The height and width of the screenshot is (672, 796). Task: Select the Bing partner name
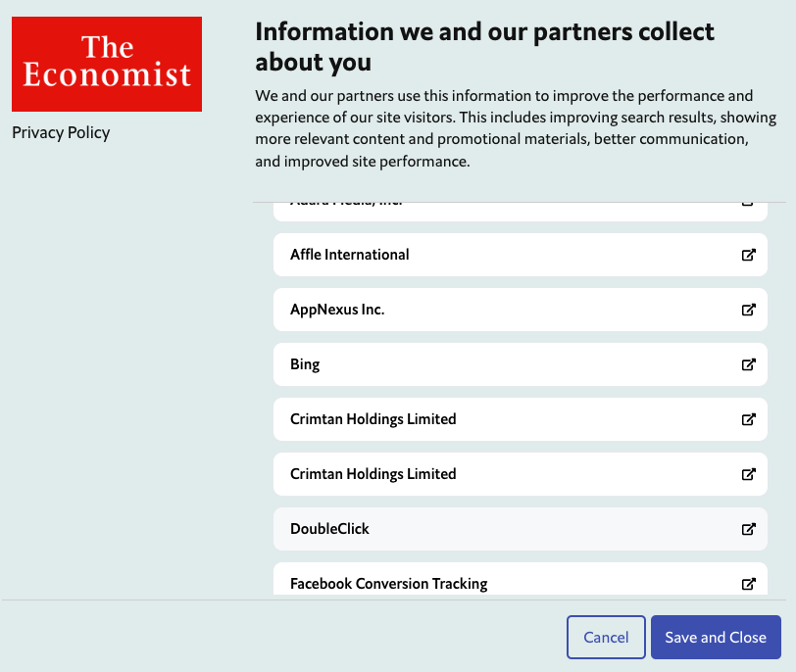(x=305, y=364)
